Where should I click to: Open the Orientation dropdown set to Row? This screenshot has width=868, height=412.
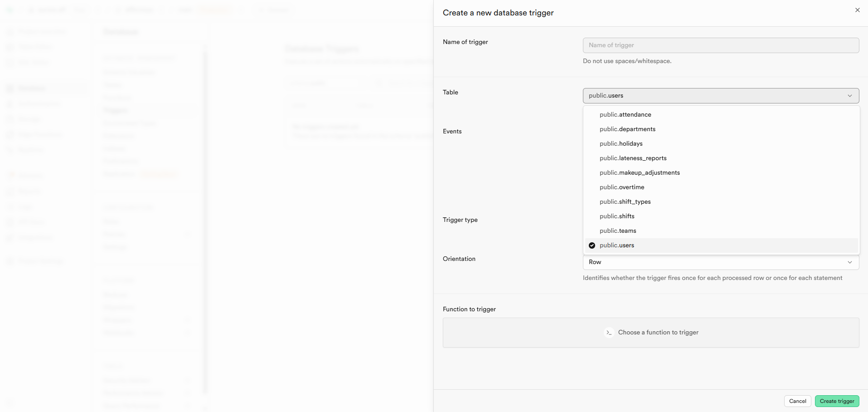click(x=721, y=262)
